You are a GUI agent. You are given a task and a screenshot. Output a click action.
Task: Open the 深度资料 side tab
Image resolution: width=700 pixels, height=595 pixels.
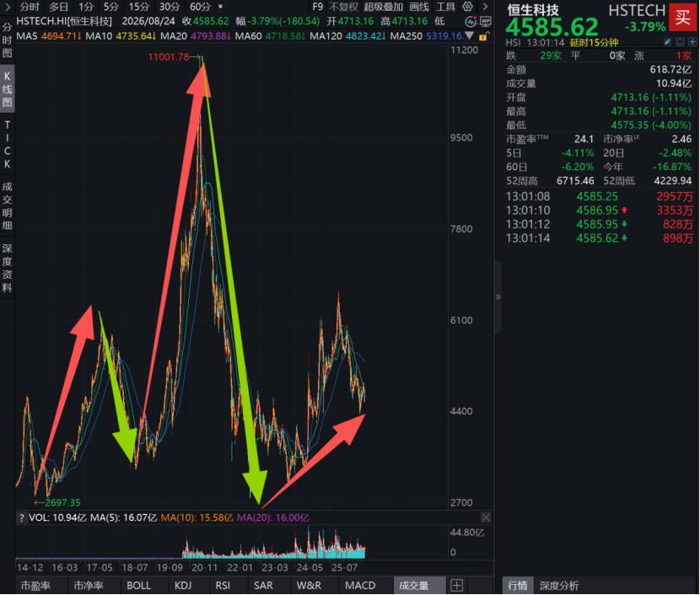coord(7,268)
